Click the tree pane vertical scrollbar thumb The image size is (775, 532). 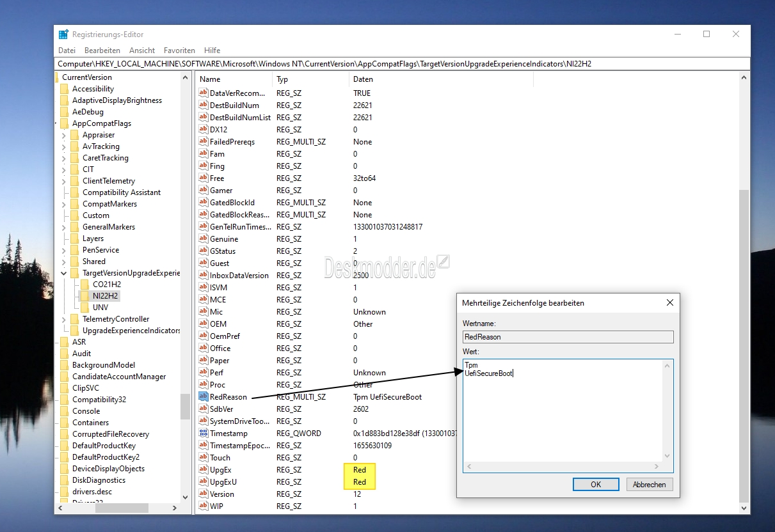point(186,406)
